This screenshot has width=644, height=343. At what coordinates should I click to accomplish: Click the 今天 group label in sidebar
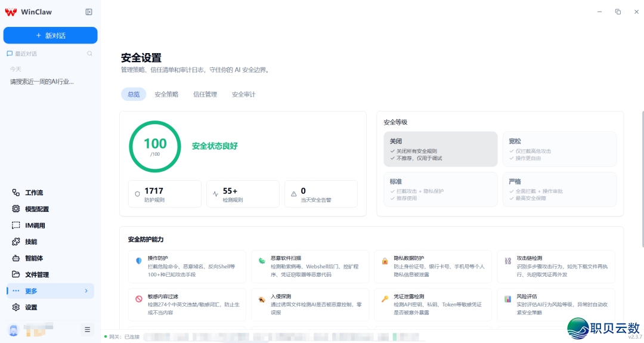[x=16, y=69]
